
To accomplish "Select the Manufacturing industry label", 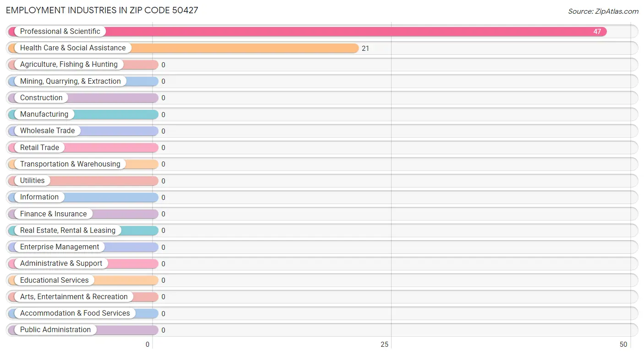I will click(x=44, y=114).
